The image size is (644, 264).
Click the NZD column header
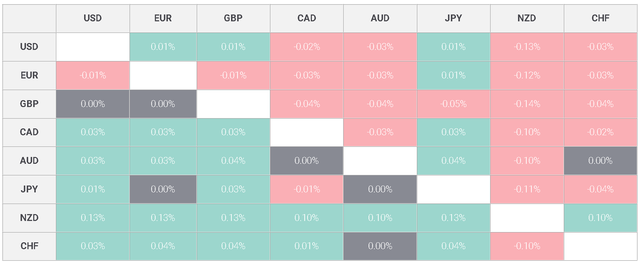point(527,18)
